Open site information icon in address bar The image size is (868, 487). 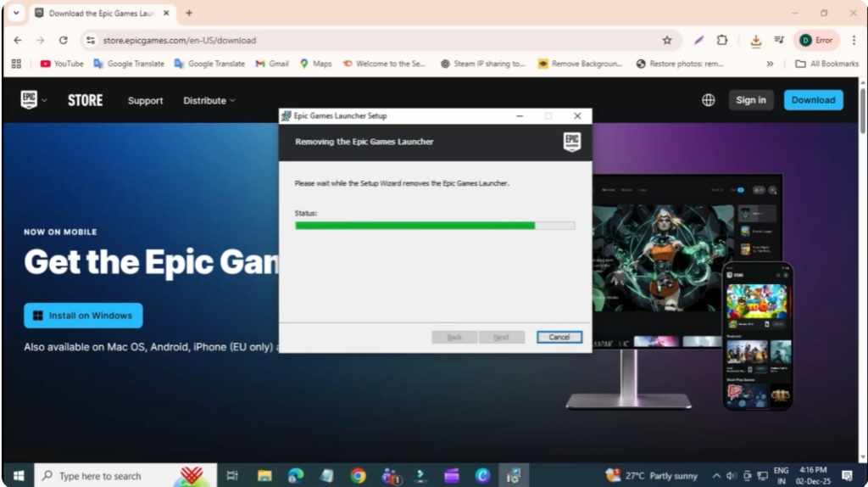point(91,40)
